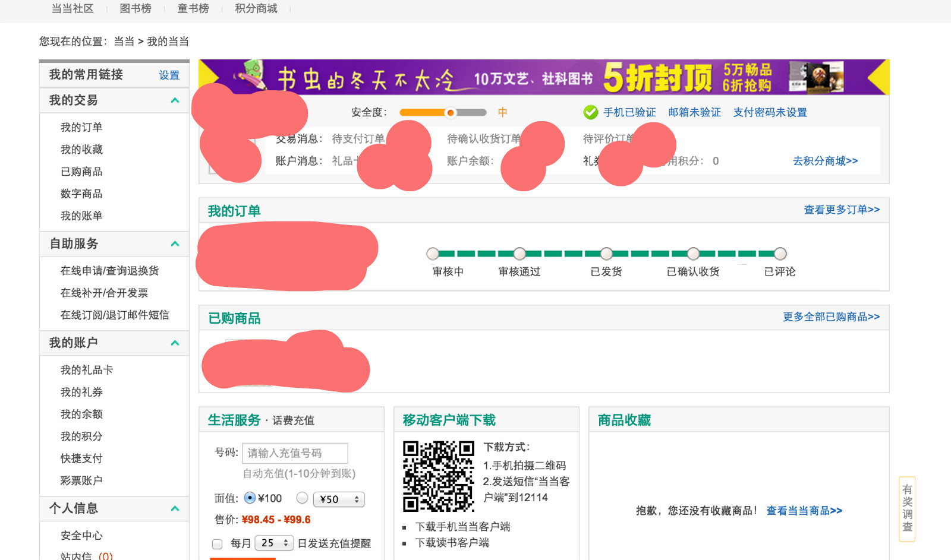Click 下载读书客户端 link
The width and height of the screenshot is (951, 560).
(x=452, y=543)
